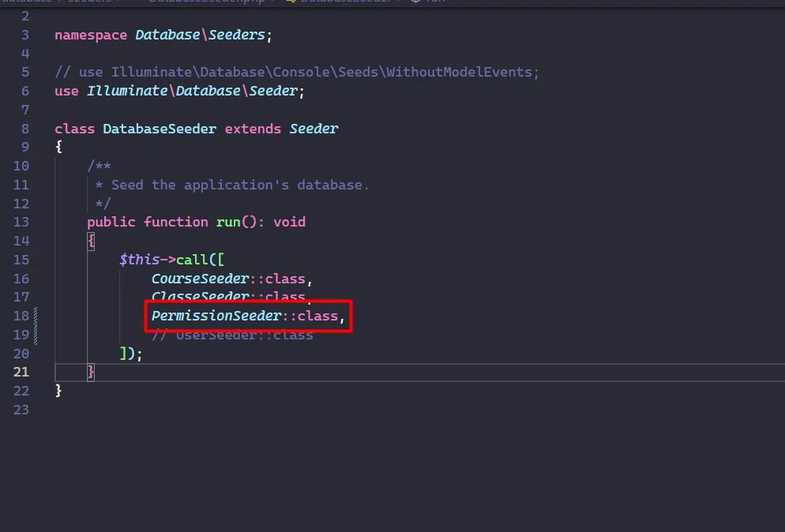Click line number 18 in the gutter

click(21, 316)
